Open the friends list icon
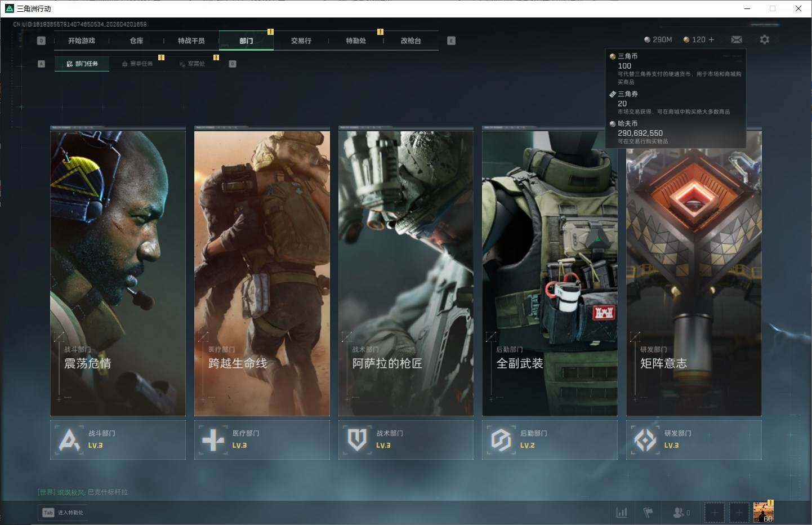 (680, 513)
